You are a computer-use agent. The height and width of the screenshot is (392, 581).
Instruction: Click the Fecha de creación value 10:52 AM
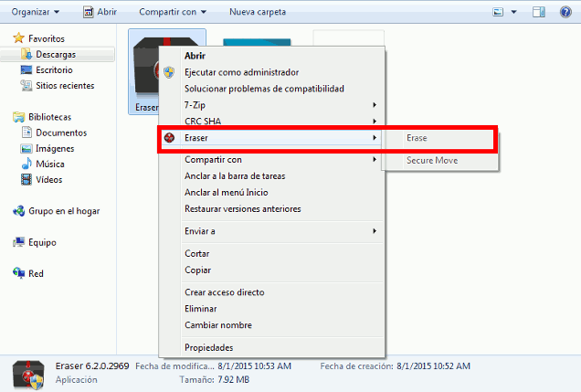(x=433, y=366)
